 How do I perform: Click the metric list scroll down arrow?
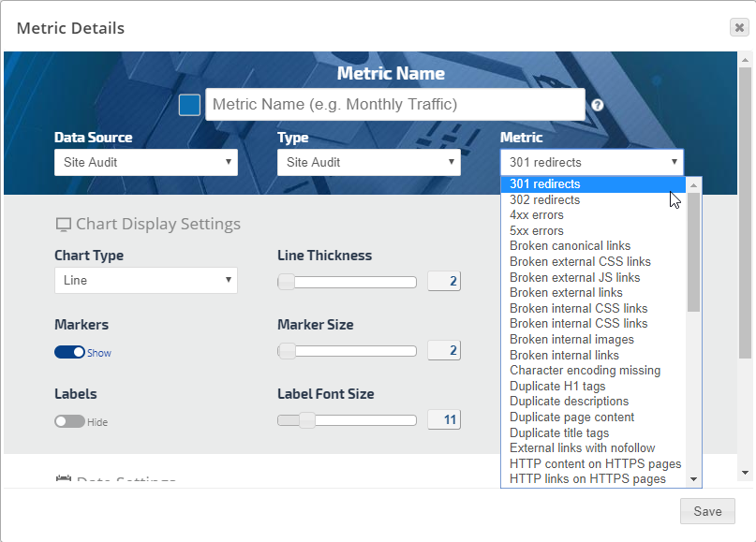tap(693, 479)
